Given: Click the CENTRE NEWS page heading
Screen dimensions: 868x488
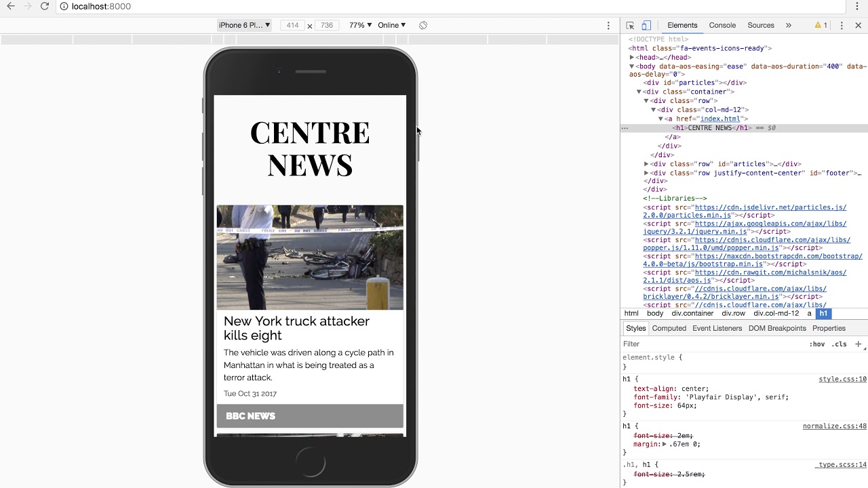Looking at the screenshot, I should pyautogui.click(x=310, y=148).
